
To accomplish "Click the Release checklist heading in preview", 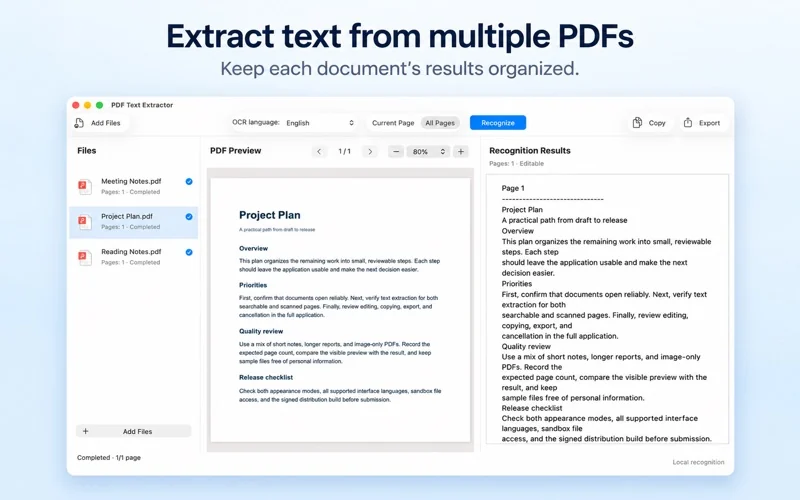I will [266, 378].
